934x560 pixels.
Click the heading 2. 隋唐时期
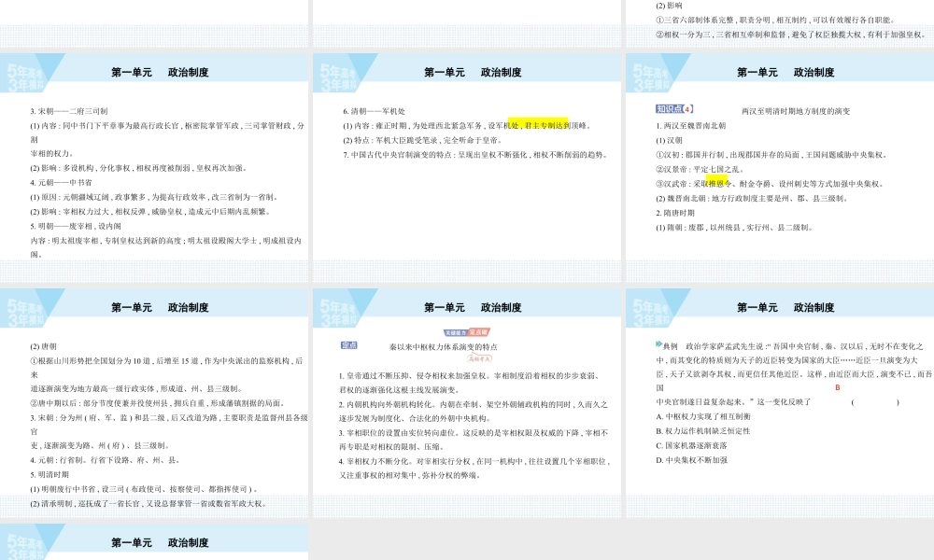click(675, 213)
